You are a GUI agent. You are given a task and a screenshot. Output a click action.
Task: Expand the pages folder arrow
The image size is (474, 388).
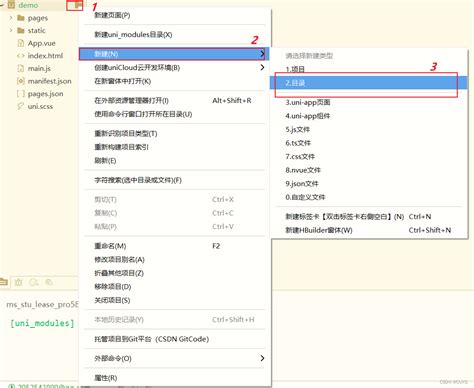[11, 18]
